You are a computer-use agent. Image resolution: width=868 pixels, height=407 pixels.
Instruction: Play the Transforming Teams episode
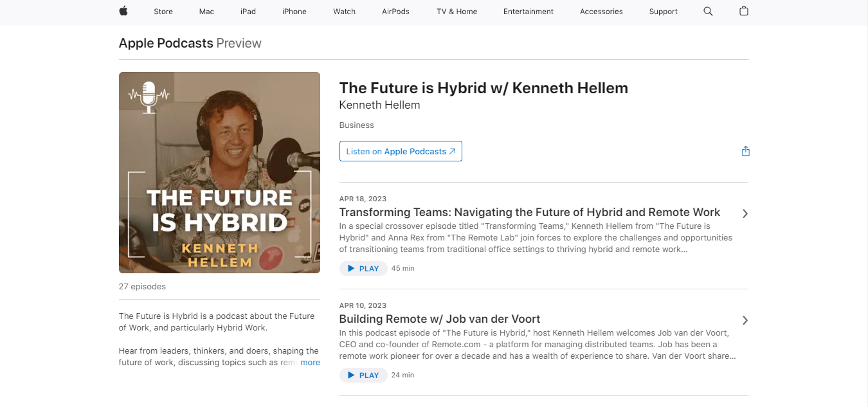coord(363,268)
